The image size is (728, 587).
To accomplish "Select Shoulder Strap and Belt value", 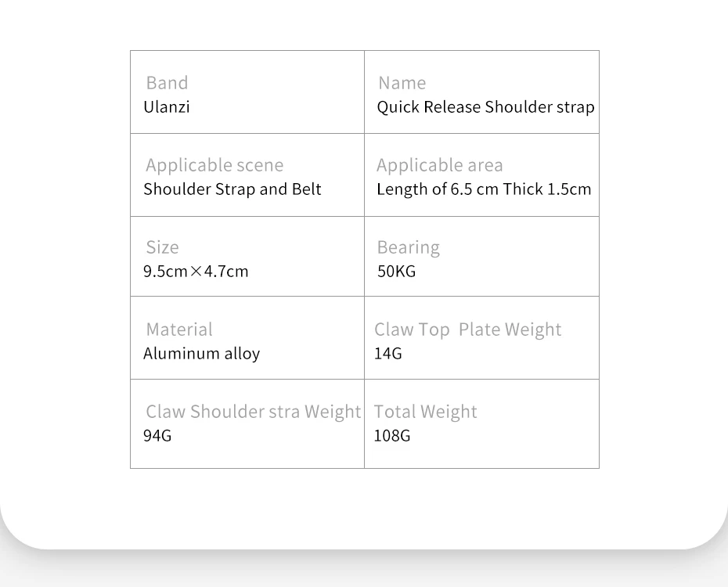I will pyautogui.click(x=232, y=189).
